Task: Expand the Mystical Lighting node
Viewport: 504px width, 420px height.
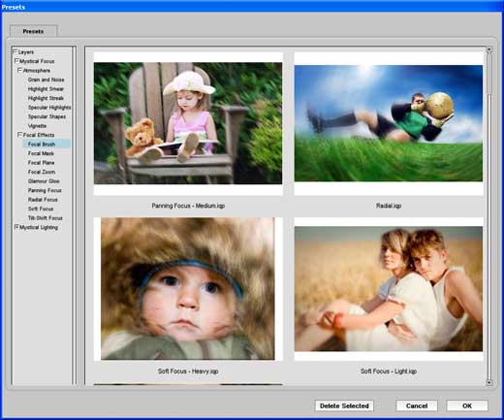Action: pos(16,227)
